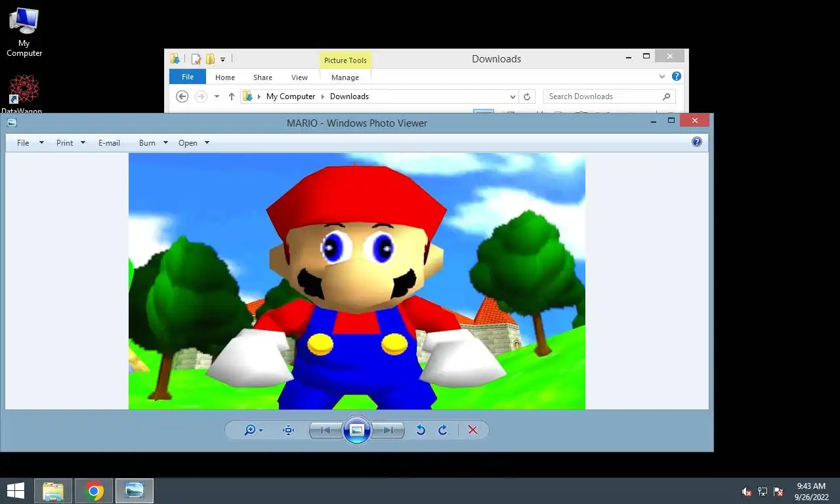Click the network tray icon
The height and width of the screenshot is (504, 840).
[763, 492]
